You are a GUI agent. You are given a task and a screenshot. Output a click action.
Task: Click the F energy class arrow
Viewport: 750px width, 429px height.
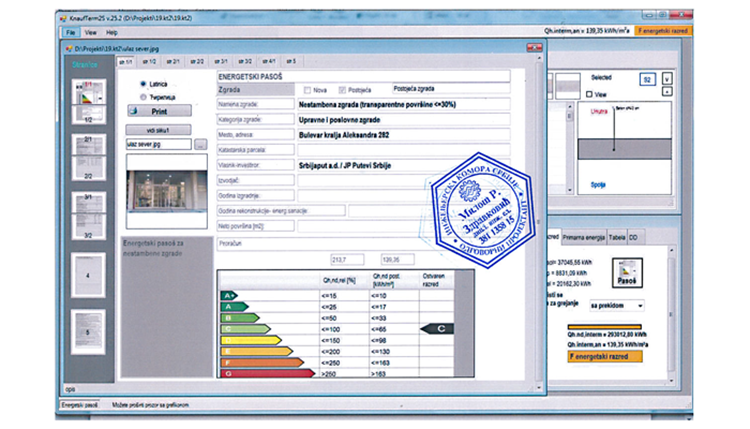262,363
